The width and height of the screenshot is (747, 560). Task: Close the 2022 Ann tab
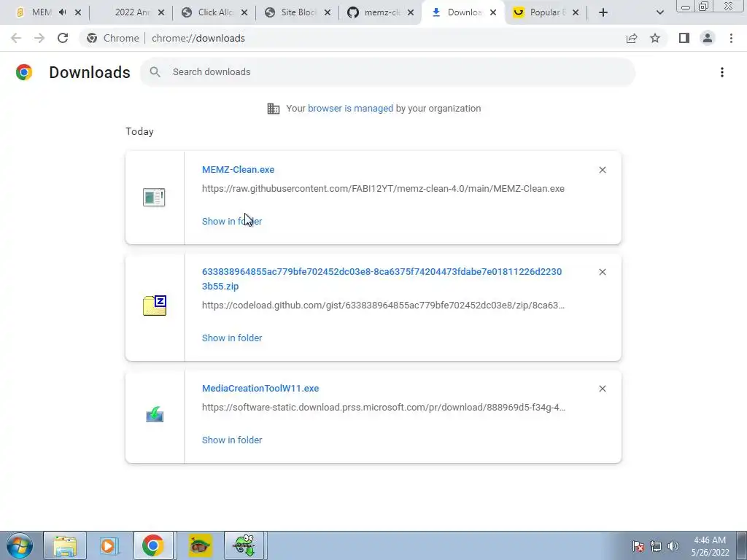[x=161, y=12]
